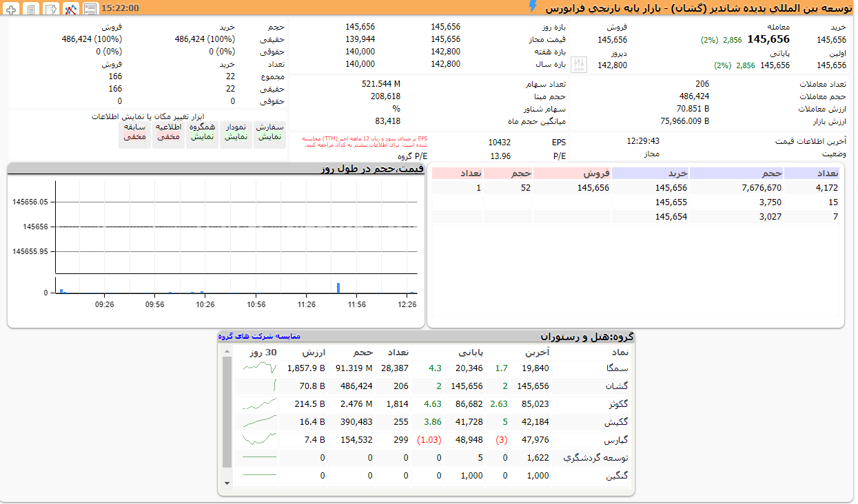Click the intraday price-volume chart area
Viewport: 858px width, 504px height.
point(236,238)
